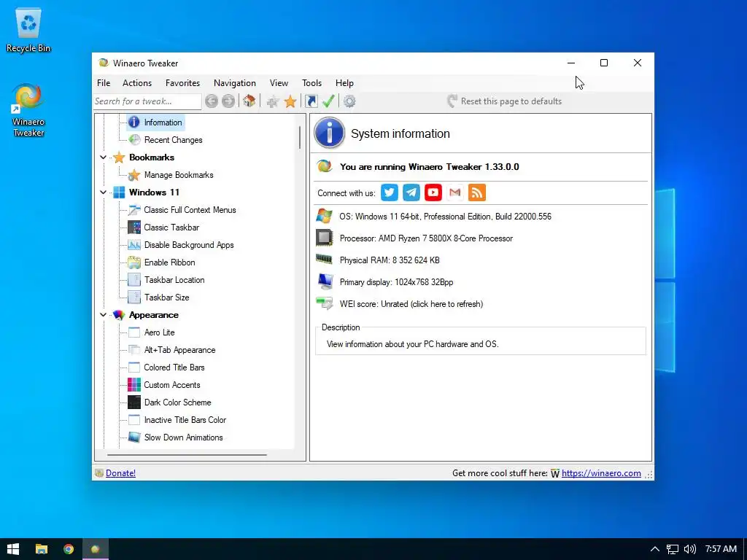Go to the Home page icon
Viewport: 747px width, 560px height.
tap(249, 101)
